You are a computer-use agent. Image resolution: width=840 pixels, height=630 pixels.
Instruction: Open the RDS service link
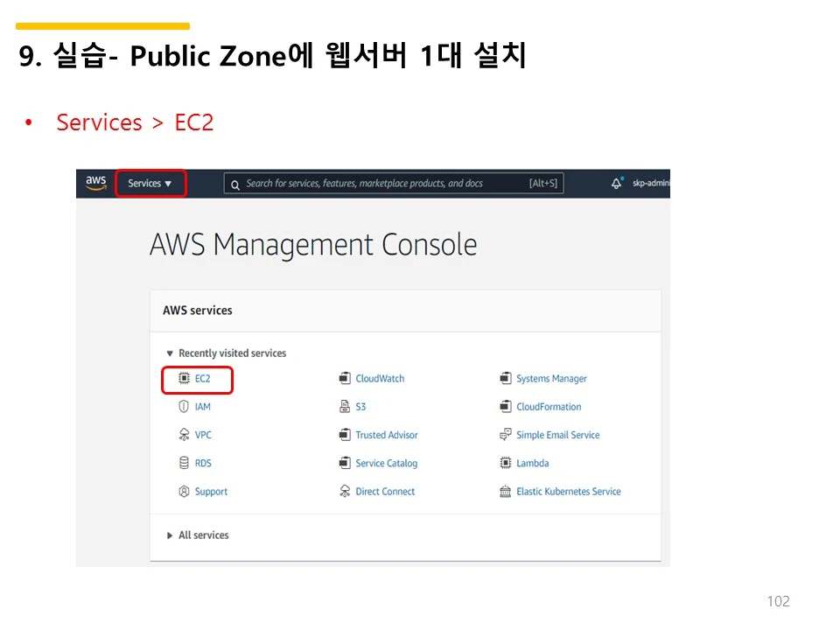203,464
